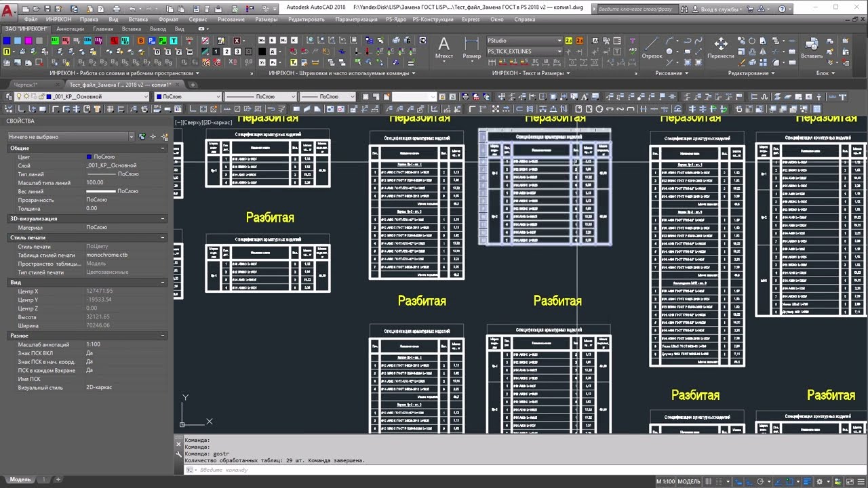
Task: Click the Save icon in quick access toolbar
Action: 47,8
